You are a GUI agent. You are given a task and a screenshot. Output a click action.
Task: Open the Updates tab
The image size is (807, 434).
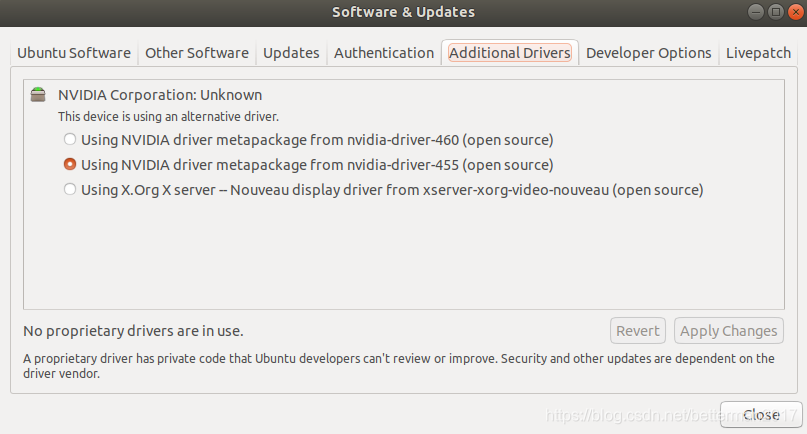[x=291, y=53]
